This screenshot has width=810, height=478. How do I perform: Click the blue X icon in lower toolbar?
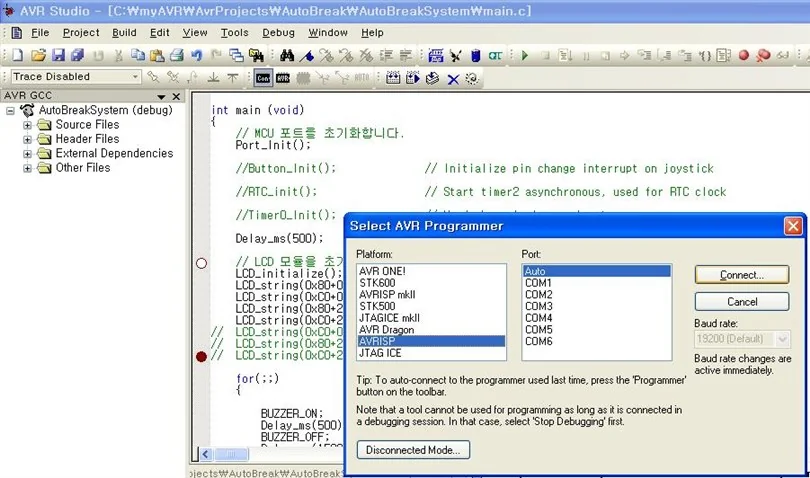coord(453,79)
